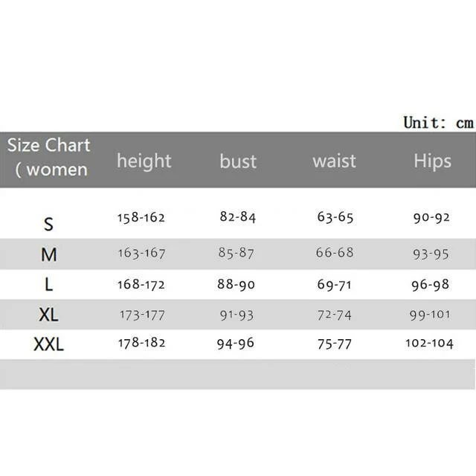Select the hips value 99-101
The image size is (476, 476).
430,314
